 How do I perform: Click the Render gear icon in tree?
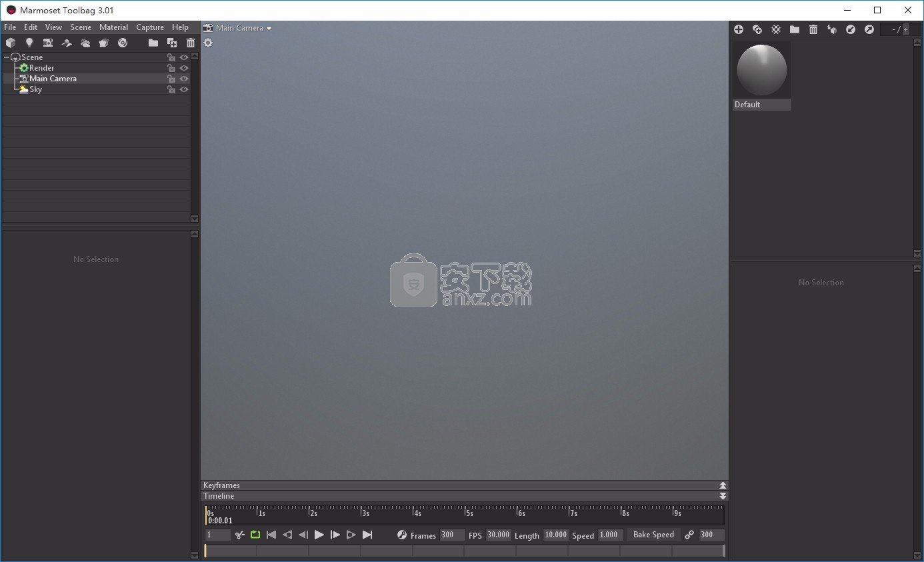(x=24, y=68)
